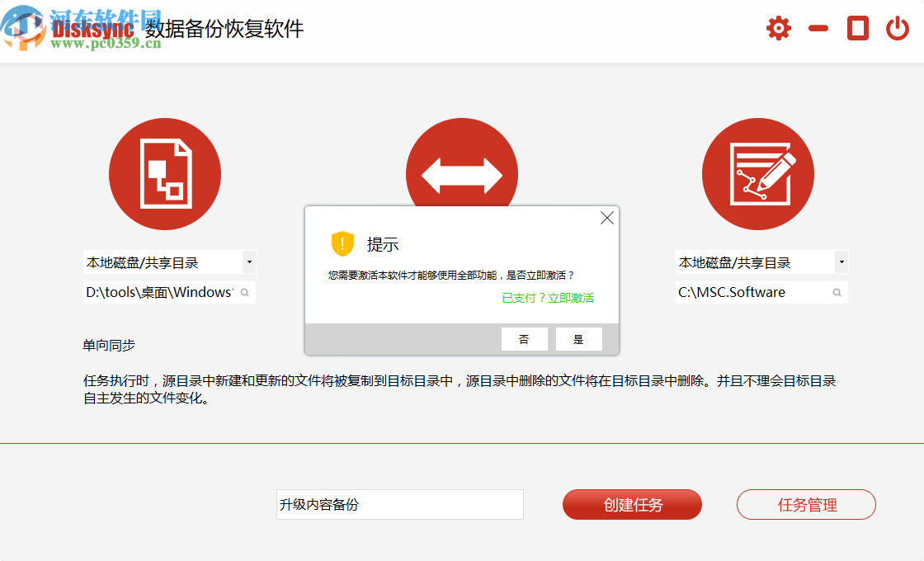Click the red source directory icon

[x=165, y=174]
